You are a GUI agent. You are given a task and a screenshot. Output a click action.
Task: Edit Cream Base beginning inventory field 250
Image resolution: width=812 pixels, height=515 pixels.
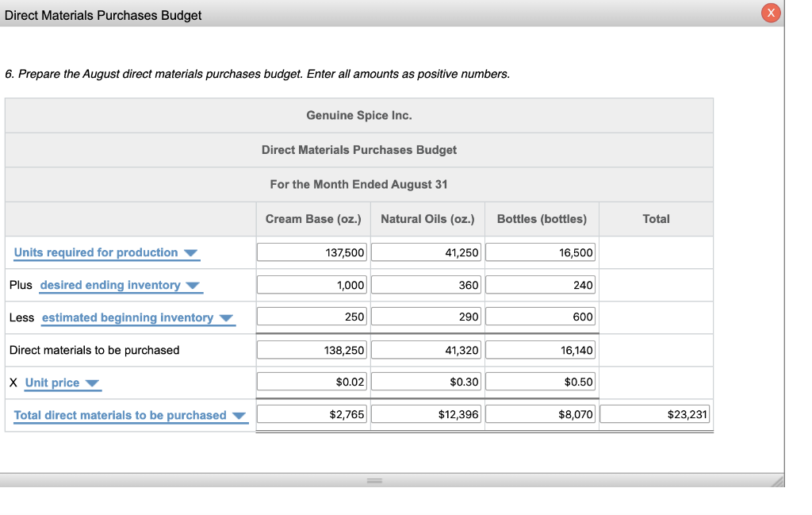312,317
